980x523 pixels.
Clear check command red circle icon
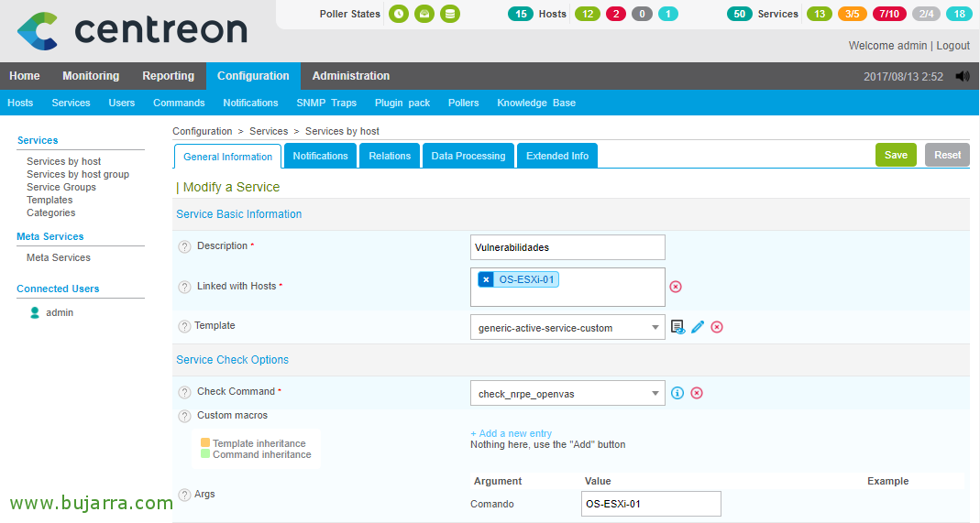(x=697, y=393)
